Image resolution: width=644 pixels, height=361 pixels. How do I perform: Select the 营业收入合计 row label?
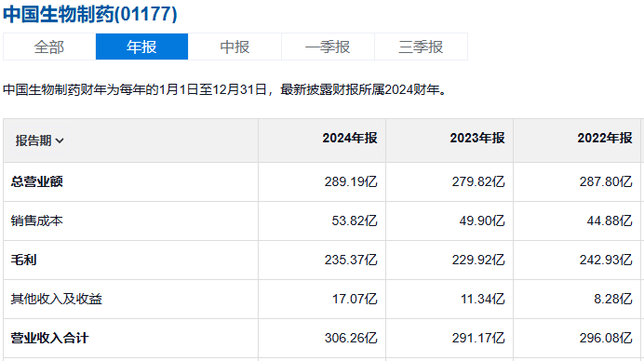click(x=49, y=338)
